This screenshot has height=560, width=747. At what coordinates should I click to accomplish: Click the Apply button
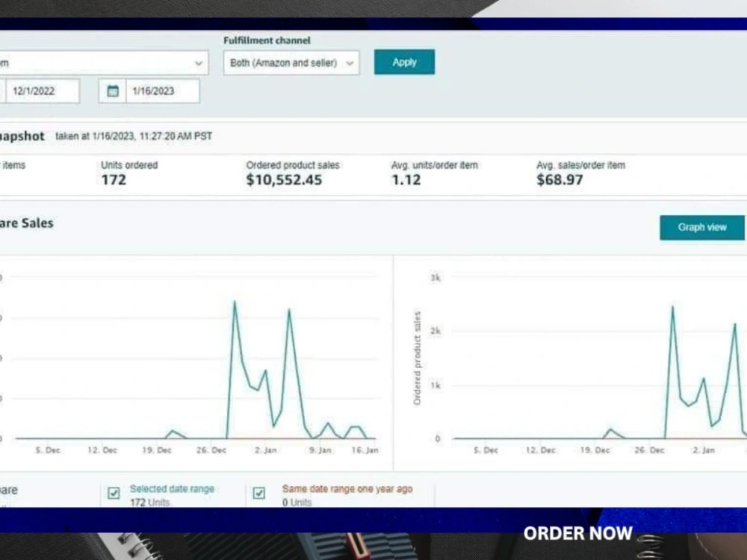pos(404,62)
